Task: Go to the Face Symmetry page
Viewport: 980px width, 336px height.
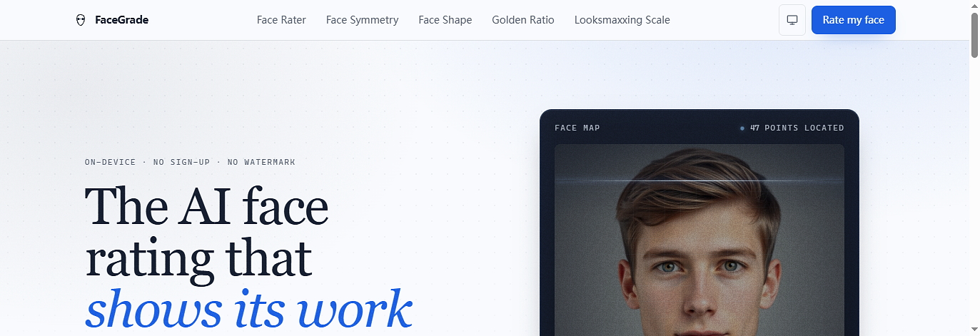Action: (362, 20)
